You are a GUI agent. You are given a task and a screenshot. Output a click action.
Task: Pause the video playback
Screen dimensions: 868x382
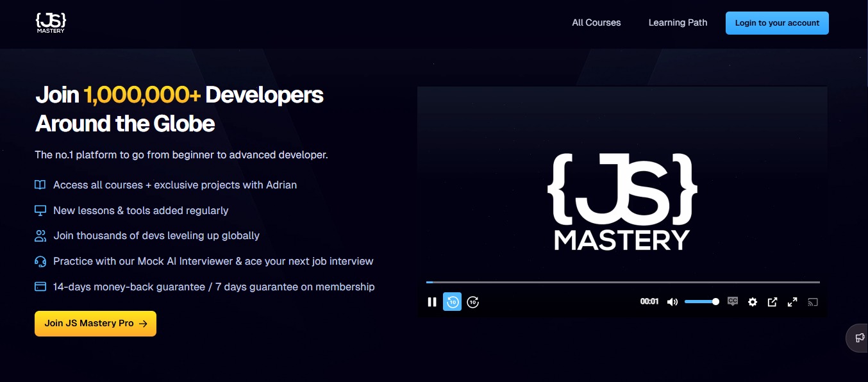432,302
